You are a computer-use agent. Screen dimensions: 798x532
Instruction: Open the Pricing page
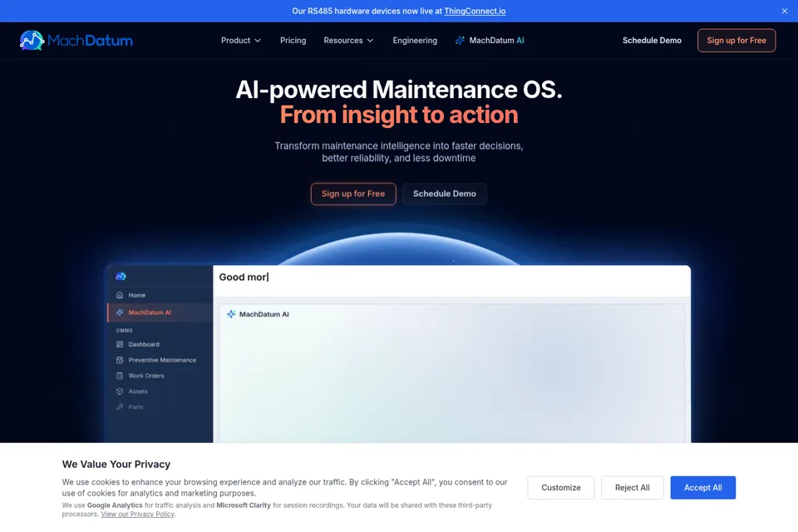click(293, 40)
